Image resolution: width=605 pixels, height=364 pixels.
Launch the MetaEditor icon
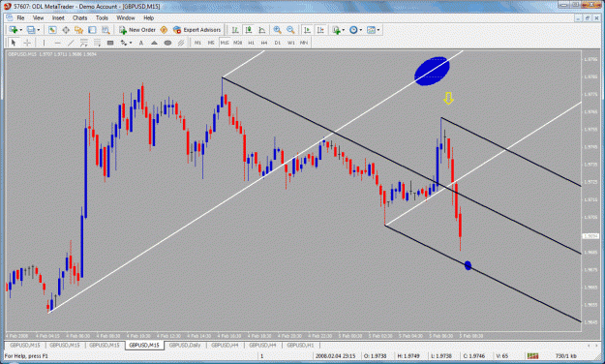click(164, 30)
